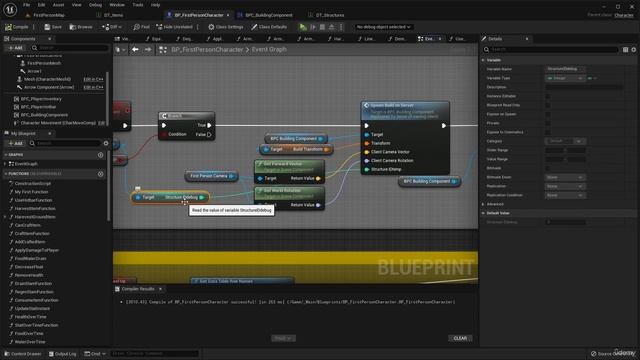Open the debug object selector dropdown
Screen dimensions: 640x360
[x=383, y=27]
